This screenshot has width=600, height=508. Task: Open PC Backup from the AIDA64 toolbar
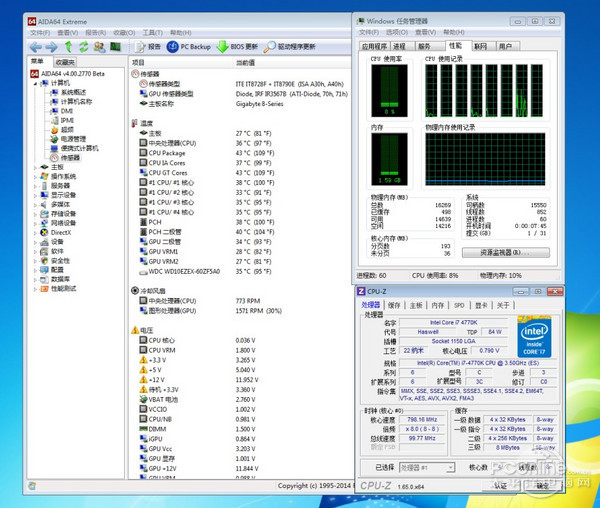tap(190, 46)
